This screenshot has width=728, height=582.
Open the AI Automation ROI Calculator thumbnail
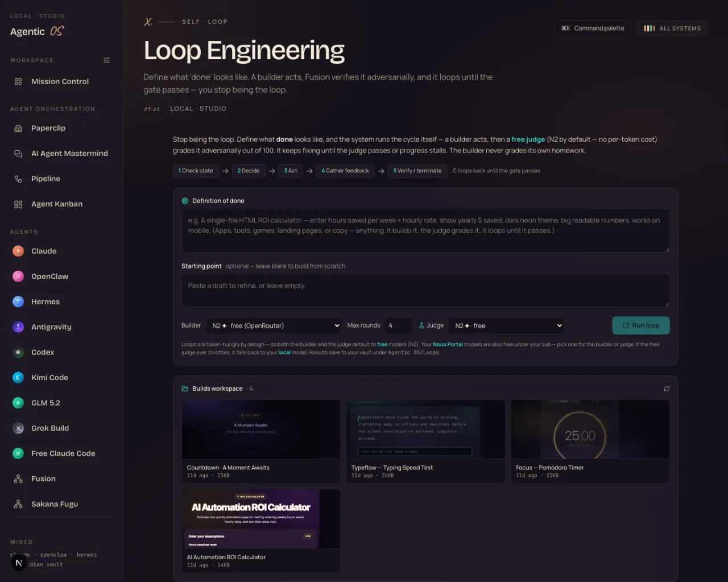pos(261,519)
